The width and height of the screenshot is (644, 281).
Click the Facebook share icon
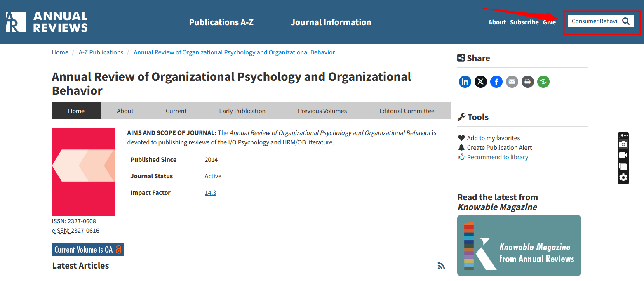point(496,82)
